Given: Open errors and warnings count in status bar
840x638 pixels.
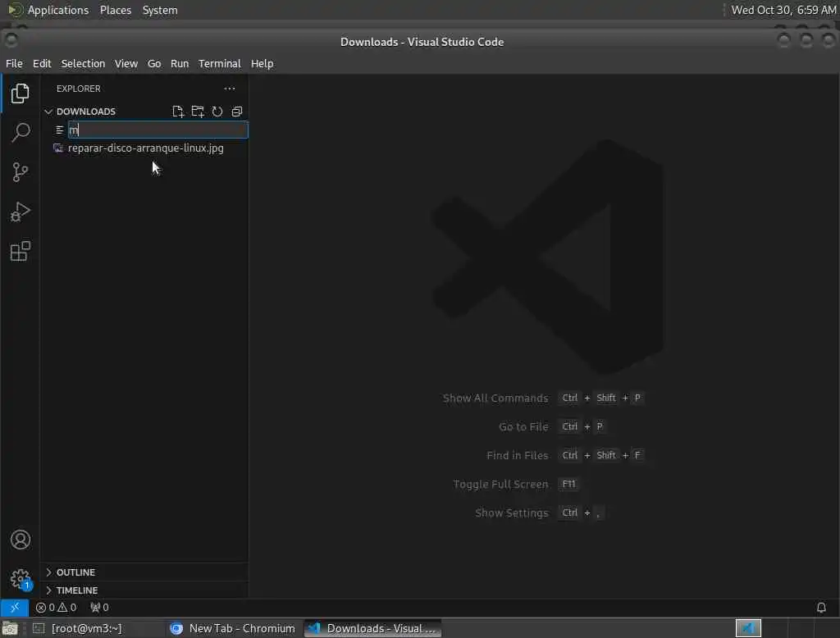Looking at the screenshot, I should 56,608.
